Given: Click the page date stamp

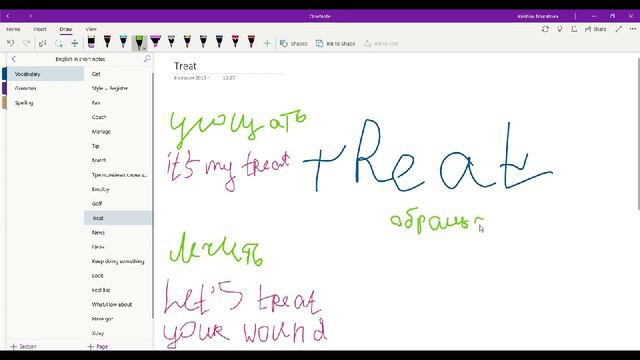Looking at the screenshot, I should (190, 78).
